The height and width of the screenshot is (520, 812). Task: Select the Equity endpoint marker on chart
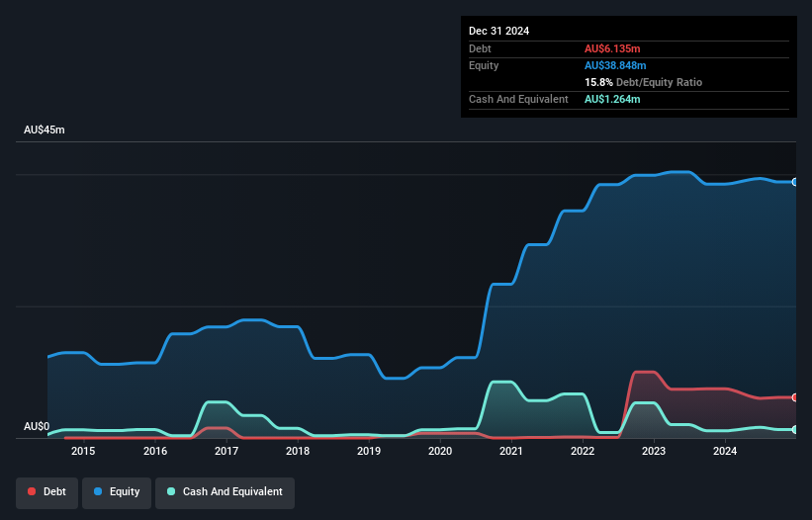click(x=794, y=182)
